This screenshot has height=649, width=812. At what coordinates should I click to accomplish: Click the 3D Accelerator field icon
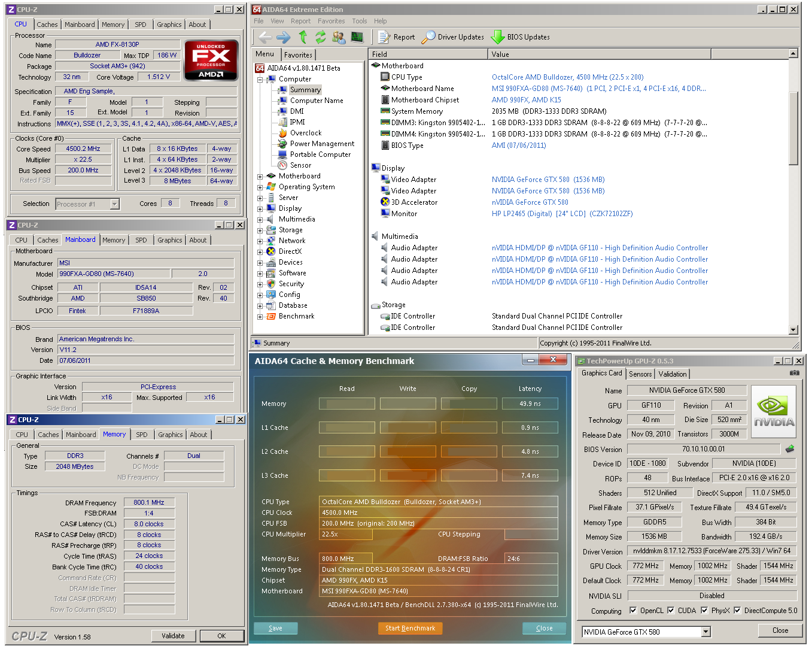pyautogui.click(x=385, y=202)
